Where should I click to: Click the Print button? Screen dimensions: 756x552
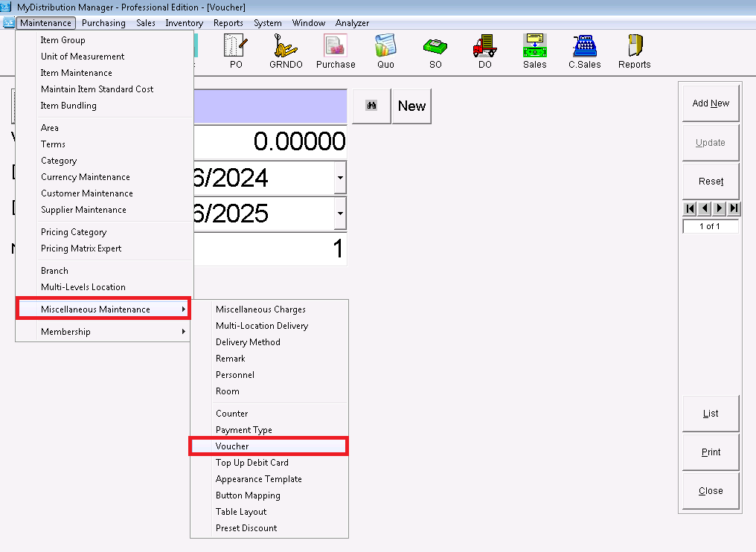pyautogui.click(x=711, y=452)
